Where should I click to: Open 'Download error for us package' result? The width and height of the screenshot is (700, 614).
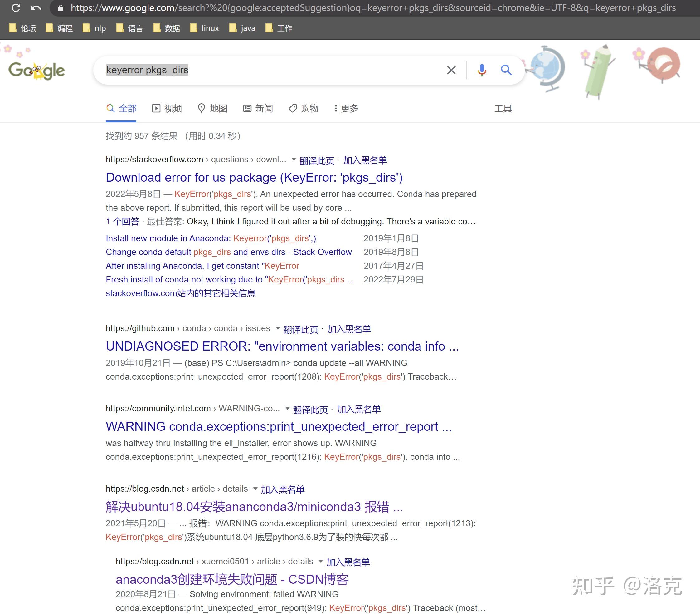254,178
